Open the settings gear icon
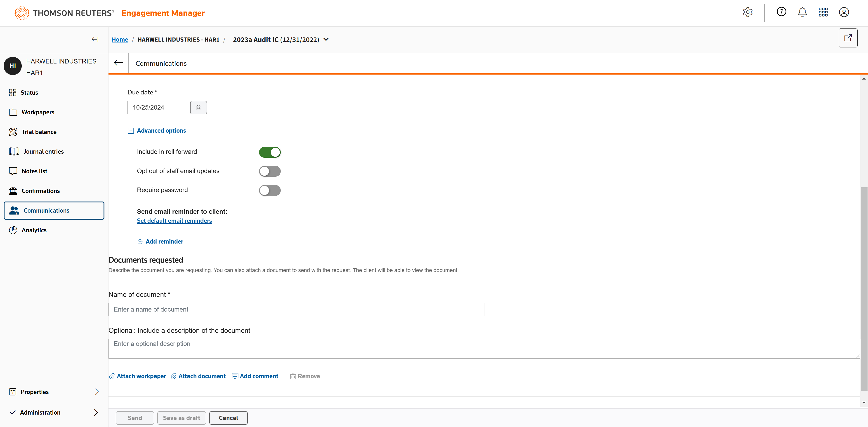Image resolution: width=868 pixels, height=427 pixels. 747,12
